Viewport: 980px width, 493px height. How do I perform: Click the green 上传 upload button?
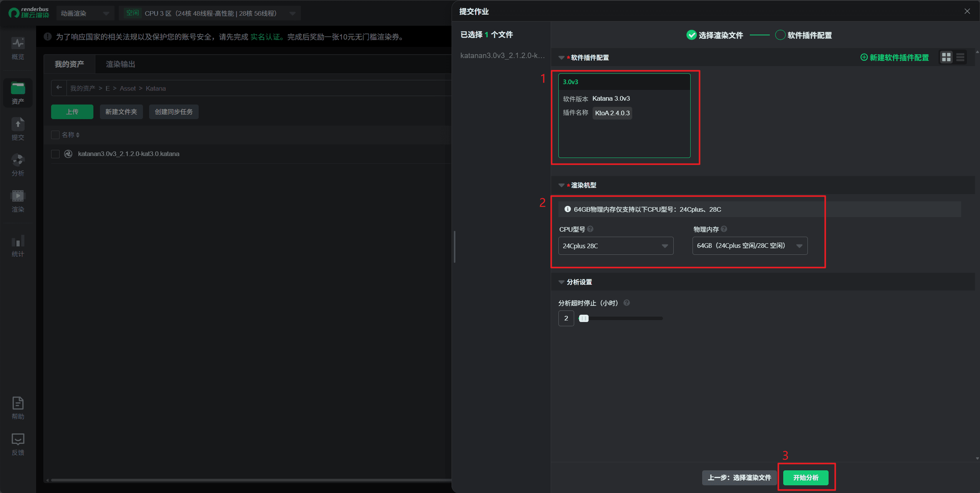(72, 112)
